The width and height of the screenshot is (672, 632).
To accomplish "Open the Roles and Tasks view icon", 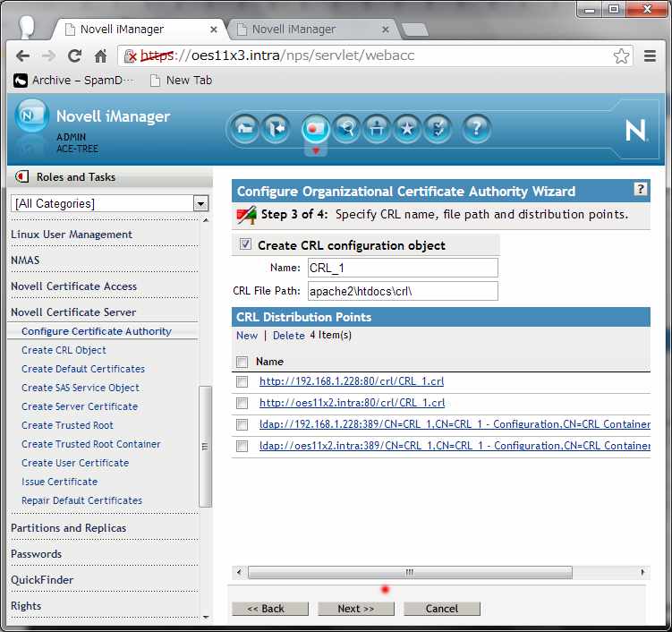I will click(316, 128).
